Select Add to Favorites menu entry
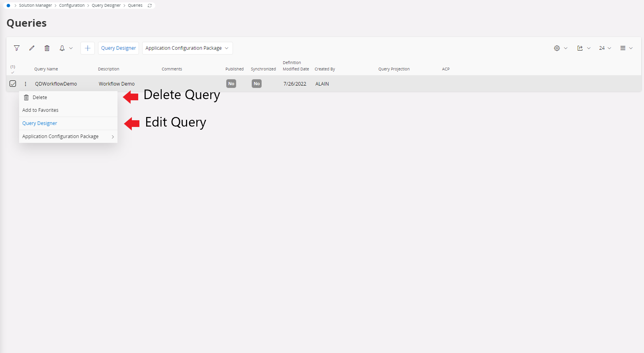644x353 pixels. (x=40, y=110)
